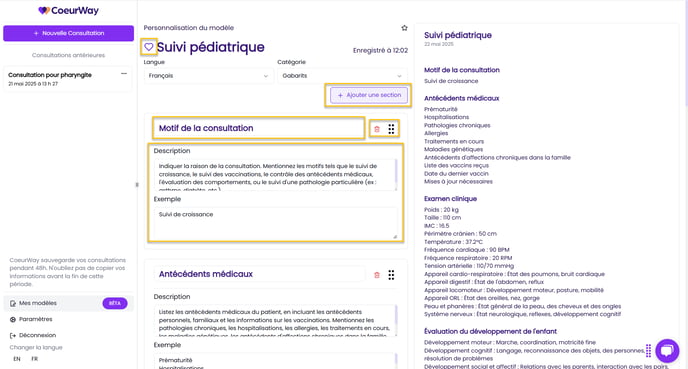688x369 pixels.
Task: Click the heart icon beside Suivi pédiatrique
Action: pyautogui.click(x=149, y=47)
